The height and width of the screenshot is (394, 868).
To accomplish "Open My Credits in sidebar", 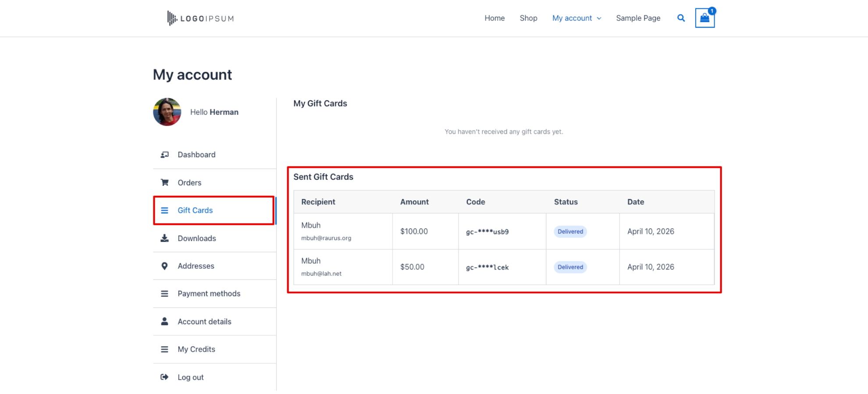I will click(x=196, y=349).
